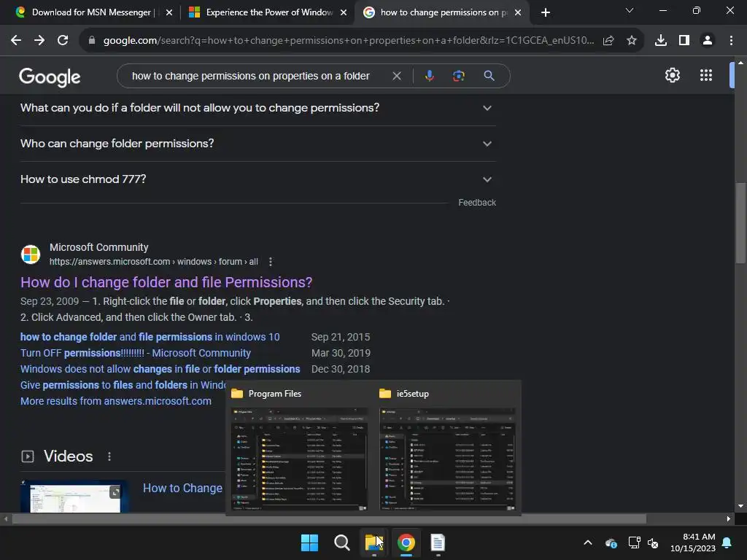Click the Chrome address bar URL
The width and height of the screenshot is (747, 560).
pyautogui.click(x=348, y=41)
